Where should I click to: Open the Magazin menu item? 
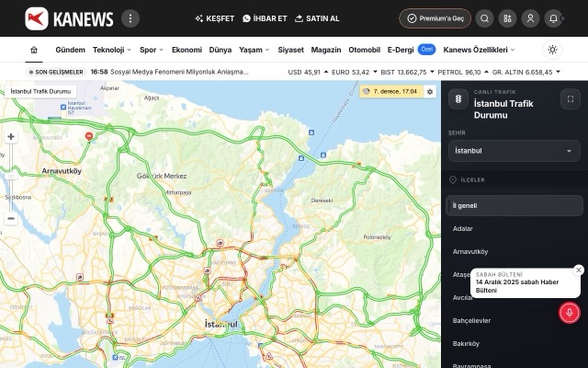pos(326,50)
